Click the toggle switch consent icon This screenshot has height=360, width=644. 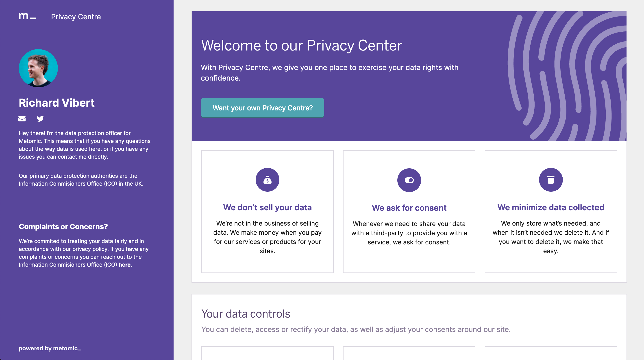click(x=409, y=180)
